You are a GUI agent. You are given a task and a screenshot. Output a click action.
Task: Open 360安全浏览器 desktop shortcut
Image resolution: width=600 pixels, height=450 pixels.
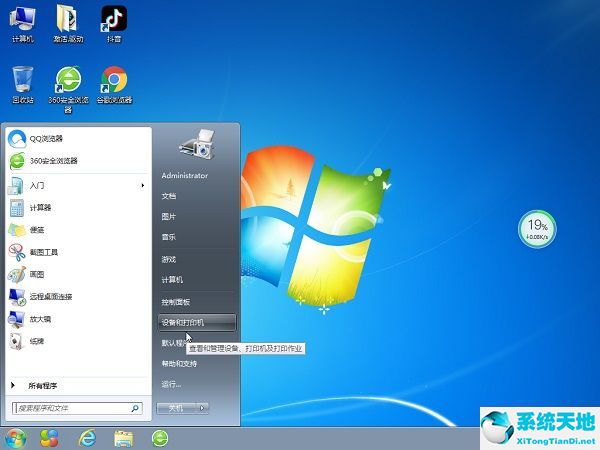69,81
